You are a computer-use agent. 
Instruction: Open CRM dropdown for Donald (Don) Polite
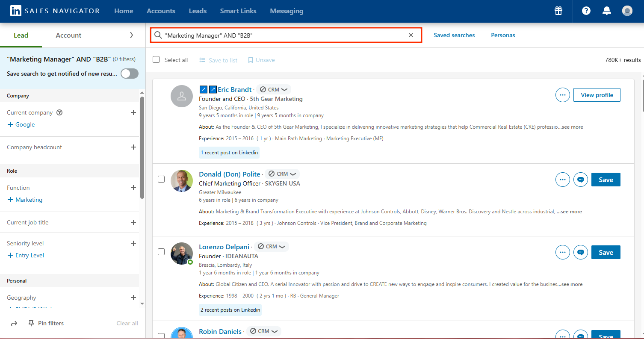[x=282, y=174]
